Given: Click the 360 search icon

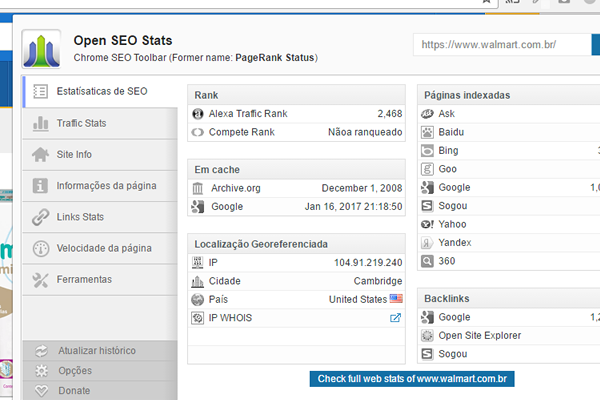Looking at the screenshot, I should (427, 261).
